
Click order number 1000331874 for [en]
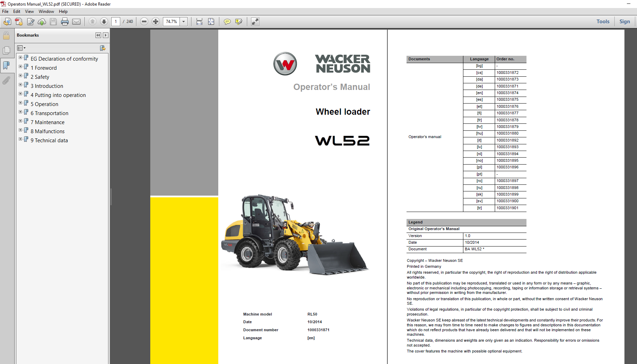(x=507, y=93)
